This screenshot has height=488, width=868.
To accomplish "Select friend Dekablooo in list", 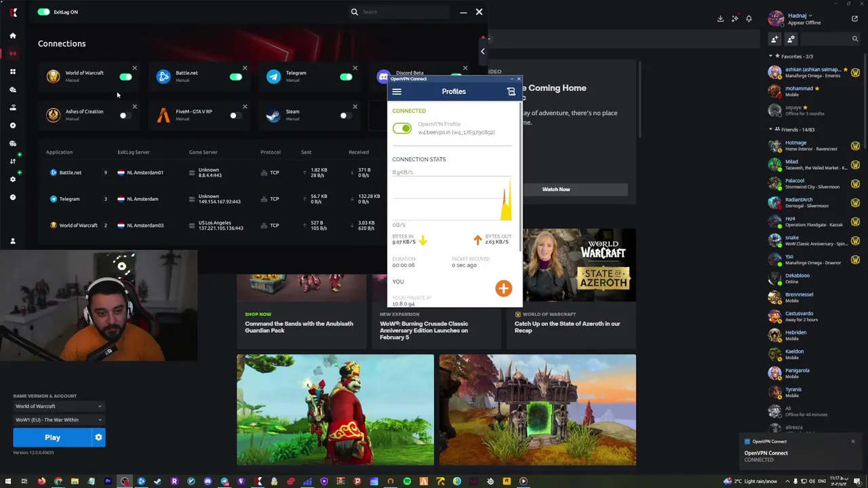I will (x=814, y=279).
